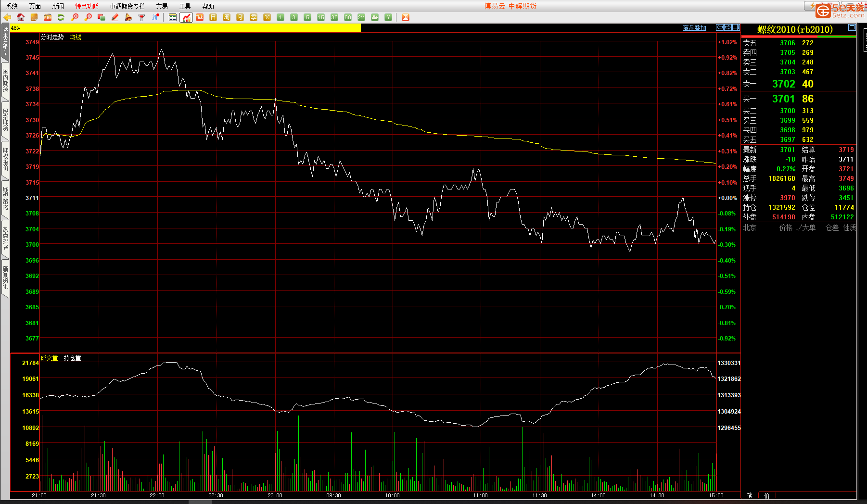Viewport: 867px width, 504px height.
Task: Maximize the rb2010 quote panel
Action: click(852, 28)
